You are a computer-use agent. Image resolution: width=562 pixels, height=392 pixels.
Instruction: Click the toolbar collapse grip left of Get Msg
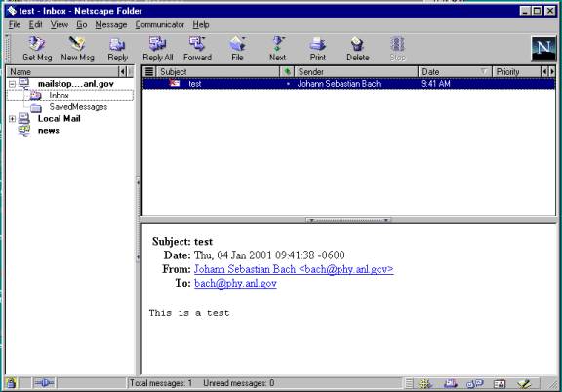(7, 49)
